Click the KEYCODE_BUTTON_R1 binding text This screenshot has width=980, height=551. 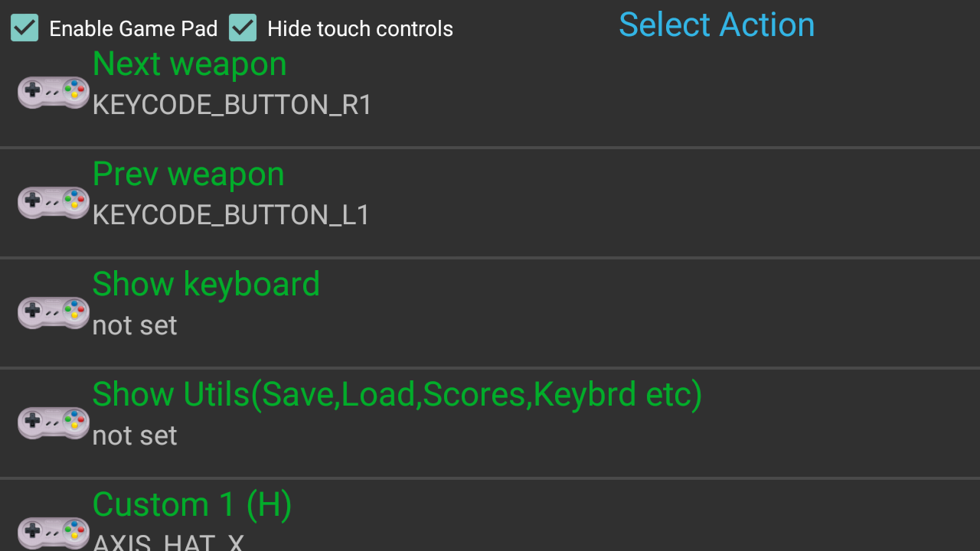pyautogui.click(x=232, y=105)
